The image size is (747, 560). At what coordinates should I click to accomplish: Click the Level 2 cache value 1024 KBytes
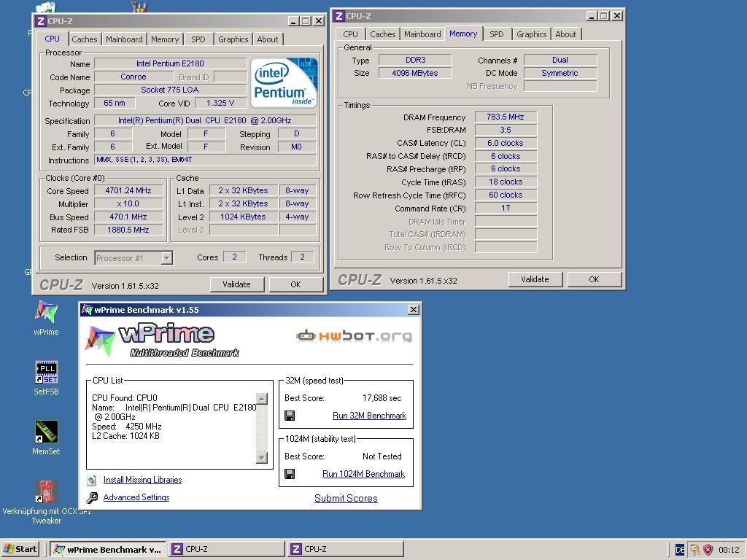(x=243, y=217)
